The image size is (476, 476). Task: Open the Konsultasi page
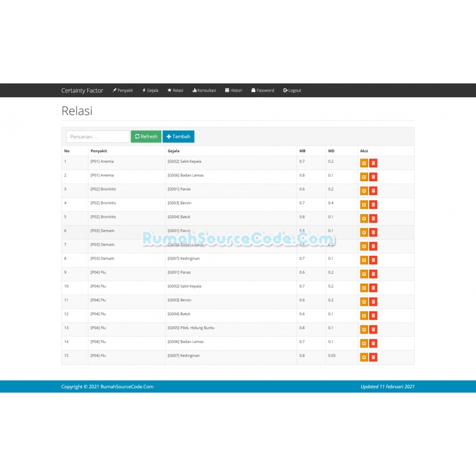click(x=204, y=91)
